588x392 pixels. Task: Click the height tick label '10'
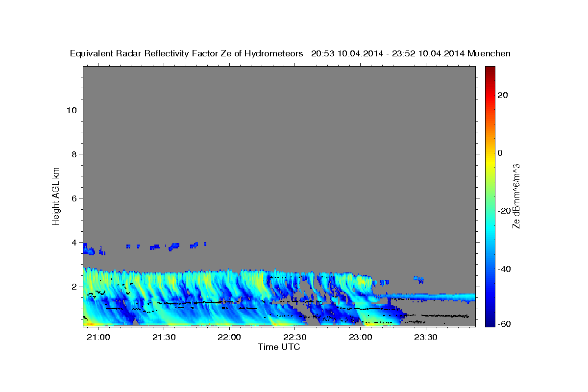click(72, 110)
